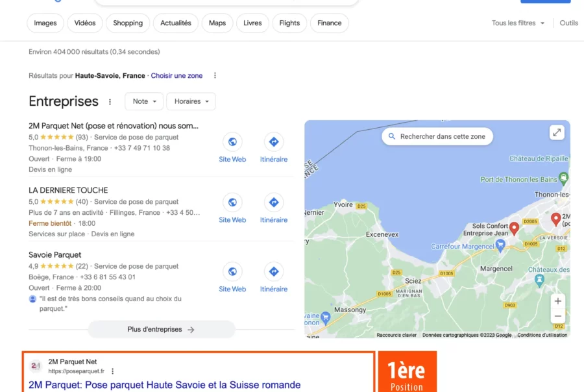This screenshot has height=392, width=584.
Task: Zoom out on the map
Action: (x=557, y=316)
